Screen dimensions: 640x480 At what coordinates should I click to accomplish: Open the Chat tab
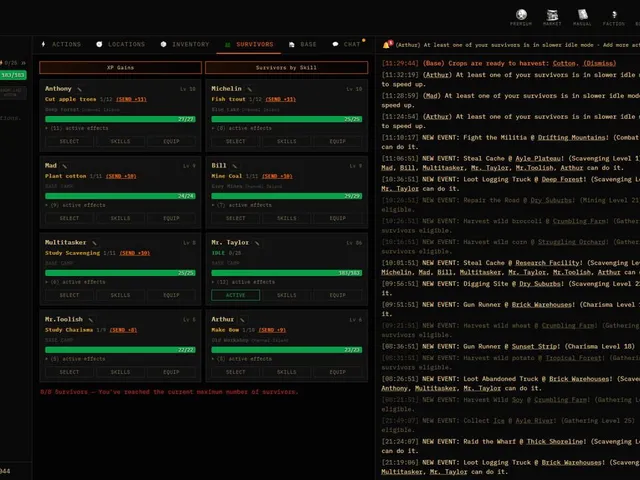[347, 44]
